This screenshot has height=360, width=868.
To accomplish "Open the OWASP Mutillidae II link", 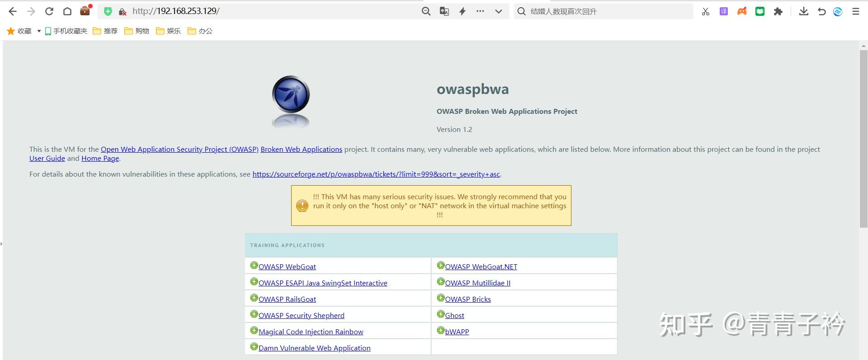I will tap(478, 283).
